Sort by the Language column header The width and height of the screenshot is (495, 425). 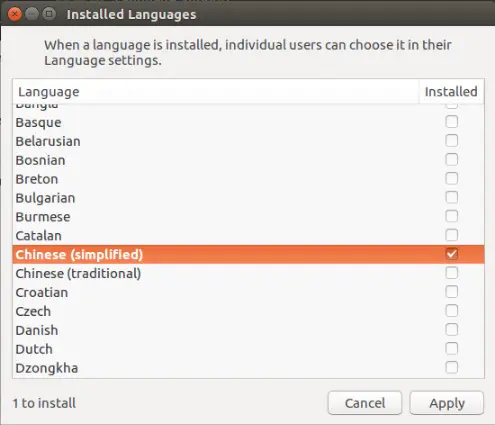(216, 92)
